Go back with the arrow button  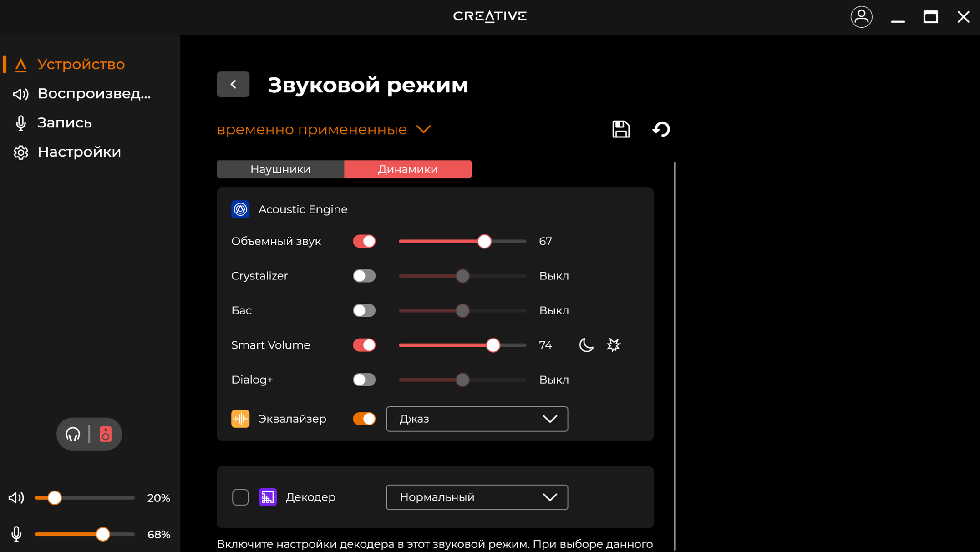[x=233, y=84]
